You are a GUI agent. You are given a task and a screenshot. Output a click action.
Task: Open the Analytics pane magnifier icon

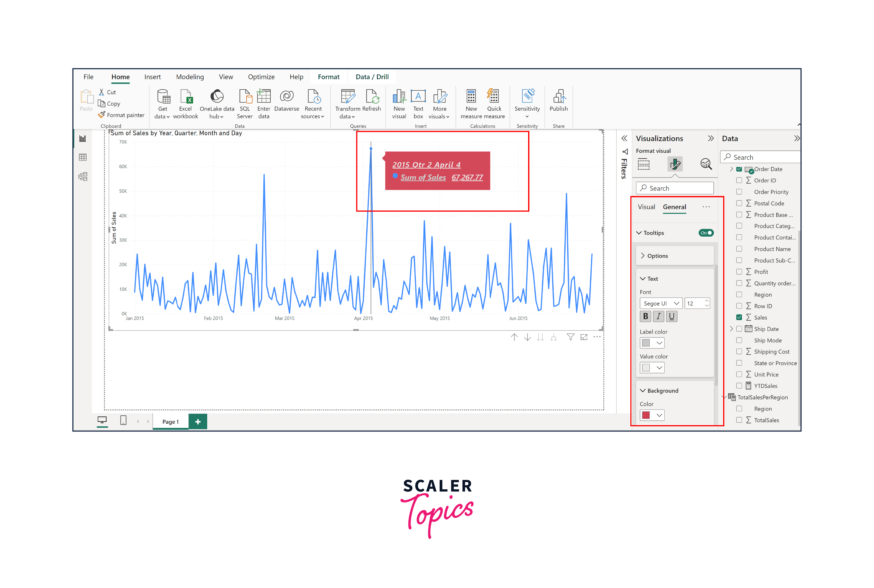[706, 164]
